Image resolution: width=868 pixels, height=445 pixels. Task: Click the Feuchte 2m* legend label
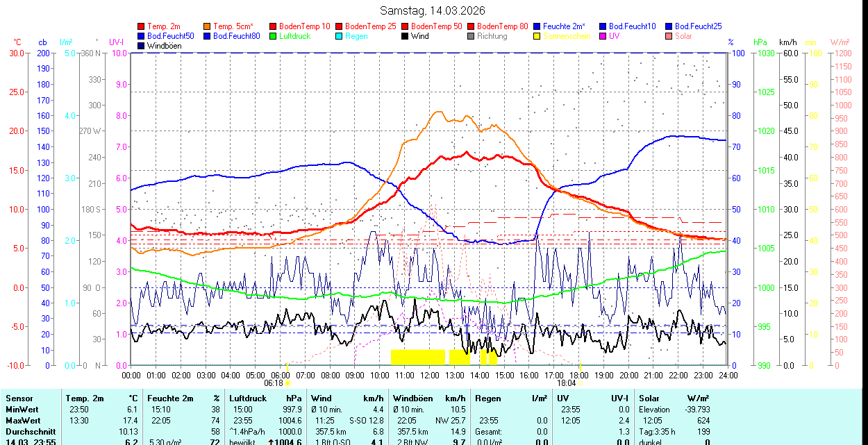point(565,26)
